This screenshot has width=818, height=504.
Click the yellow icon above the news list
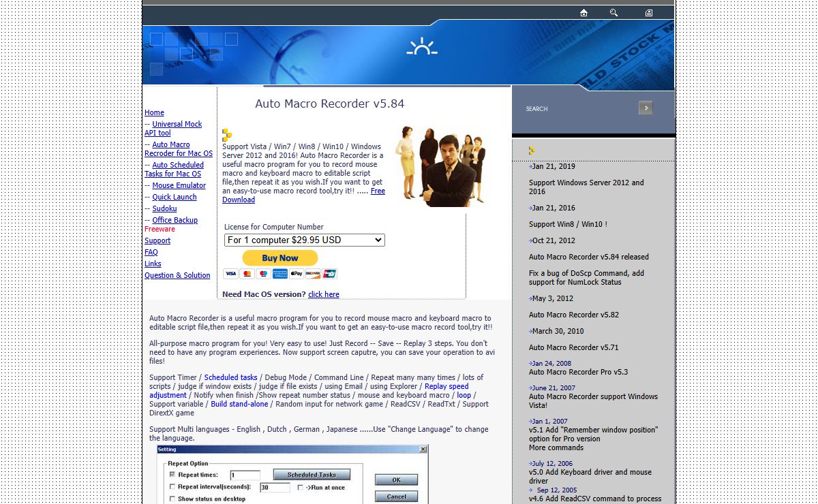pyautogui.click(x=532, y=151)
